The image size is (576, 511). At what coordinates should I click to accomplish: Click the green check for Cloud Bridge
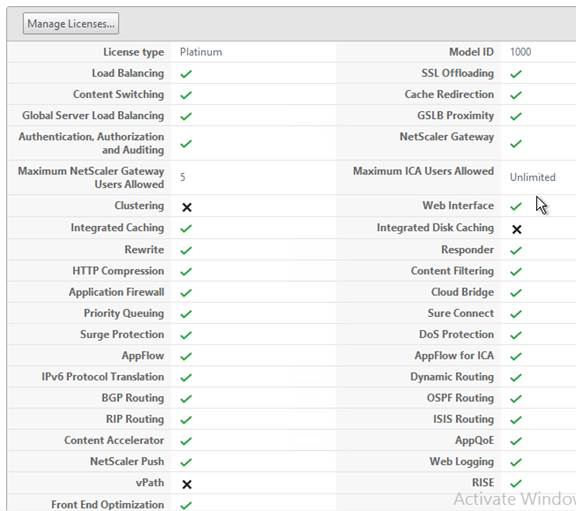516,293
